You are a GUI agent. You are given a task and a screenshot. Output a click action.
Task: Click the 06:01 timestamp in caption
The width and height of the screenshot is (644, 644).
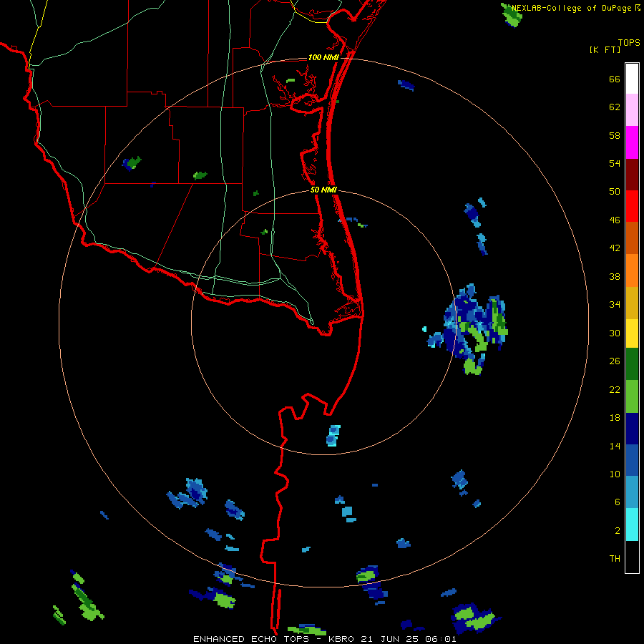(441, 639)
